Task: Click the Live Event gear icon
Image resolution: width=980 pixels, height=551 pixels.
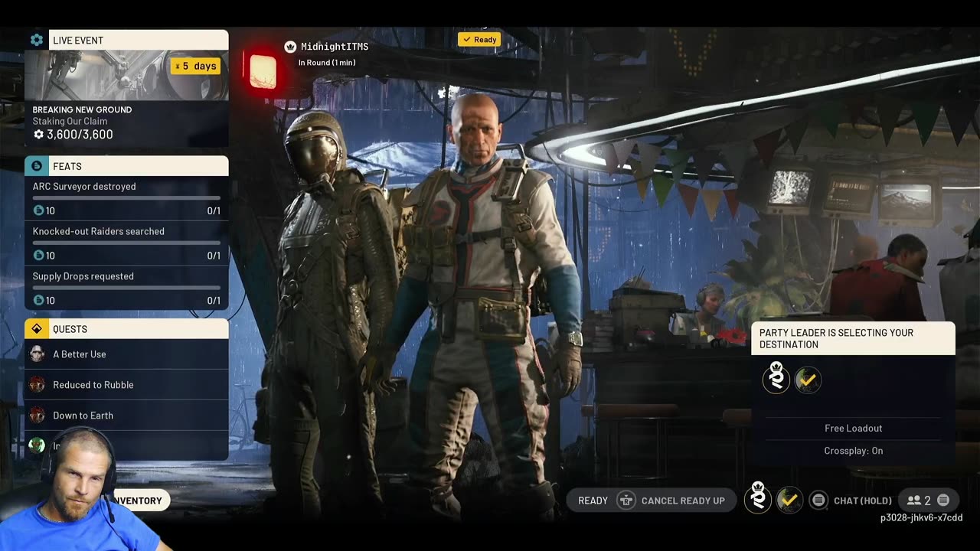Action: (x=37, y=40)
